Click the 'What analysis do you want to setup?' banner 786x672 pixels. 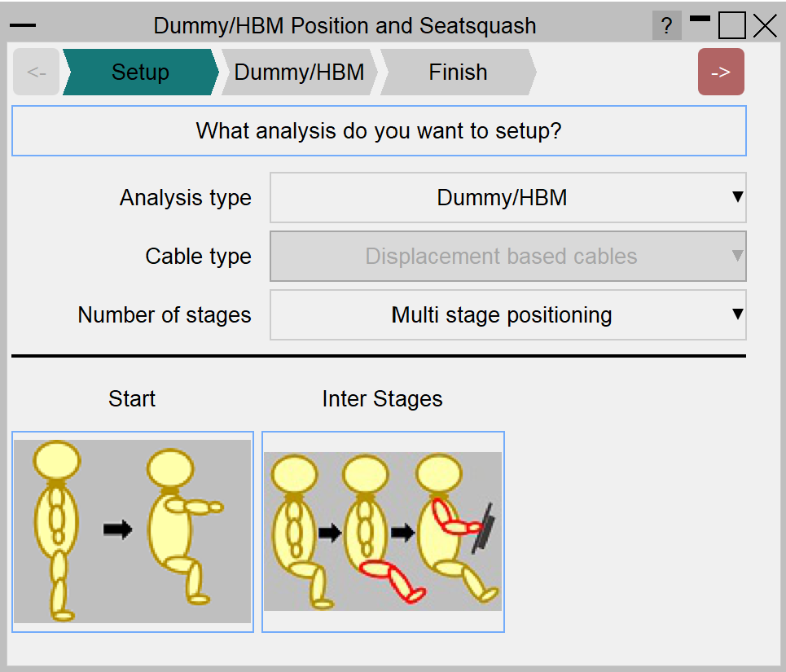pos(379,130)
